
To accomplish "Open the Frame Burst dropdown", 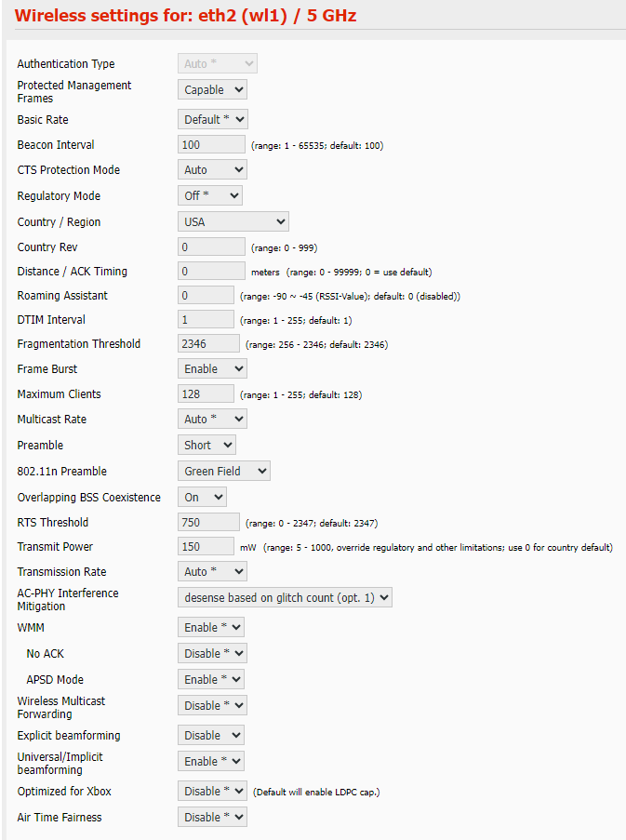I will pyautogui.click(x=212, y=369).
